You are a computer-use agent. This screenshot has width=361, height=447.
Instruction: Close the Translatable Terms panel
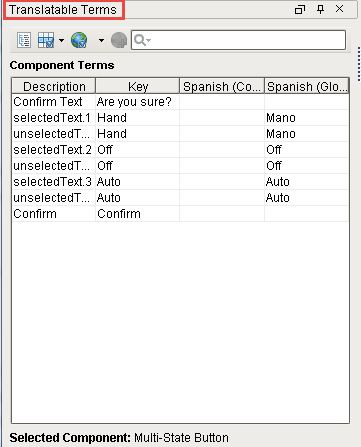[x=339, y=9]
